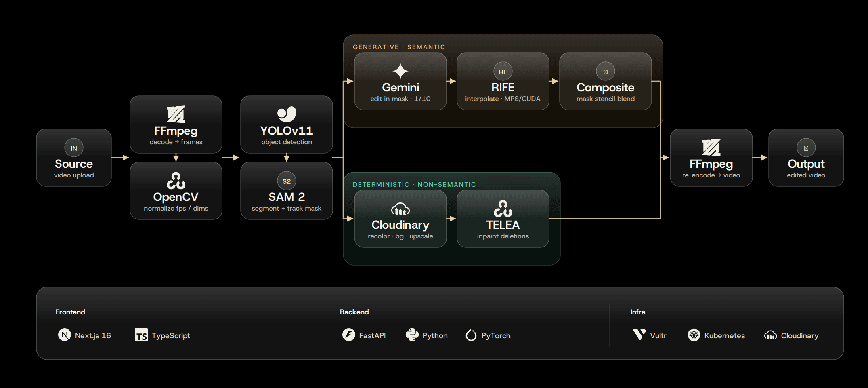The height and width of the screenshot is (388, 868).
Task: Click the TELEA node's OpenCV-style icon
Action: pyautogui.click(x=503, y=209)
